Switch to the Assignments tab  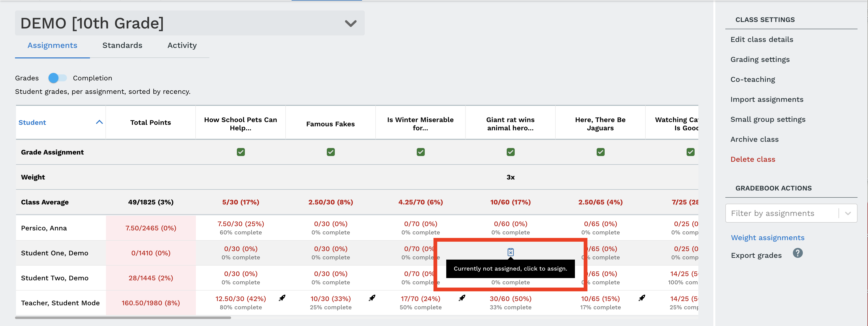(x=52, y=45)
